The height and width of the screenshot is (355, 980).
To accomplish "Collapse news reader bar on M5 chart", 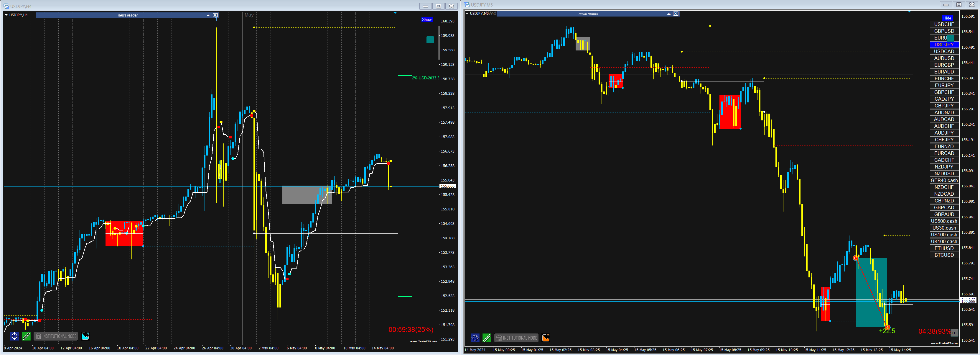I will [x=669, y=14].
